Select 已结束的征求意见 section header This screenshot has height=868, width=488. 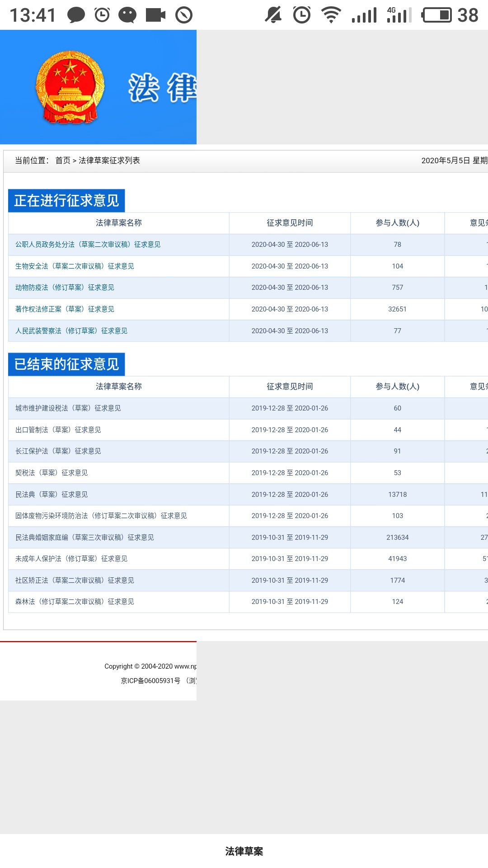(x=66, y=364)
